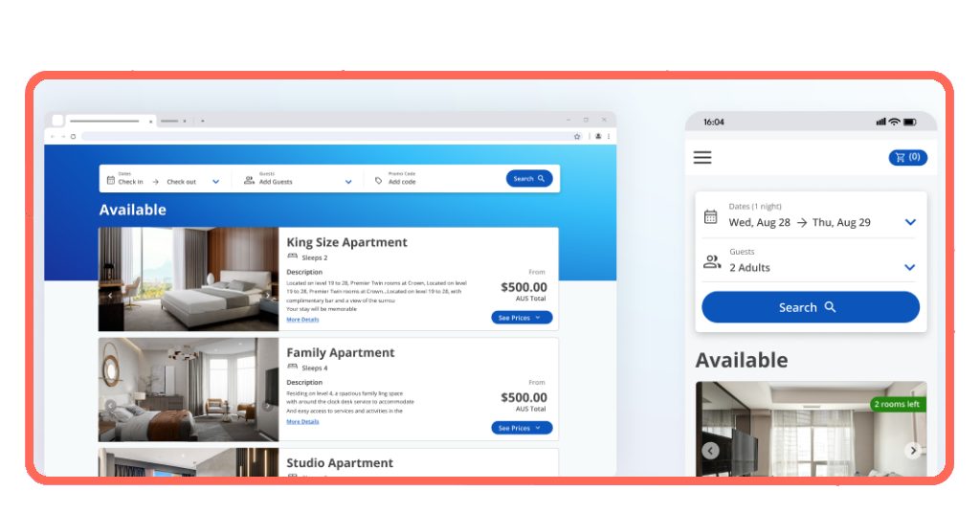The image size is (980, 513).
Task: Show previous photo in mobile room card
Action: click(x=710, y=451)
